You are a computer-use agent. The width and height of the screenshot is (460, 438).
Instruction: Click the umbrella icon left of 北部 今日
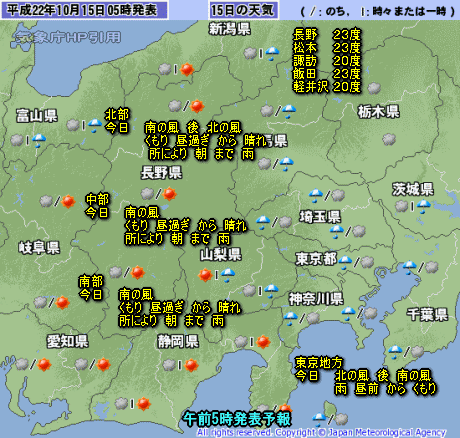[x=95, y=125]
